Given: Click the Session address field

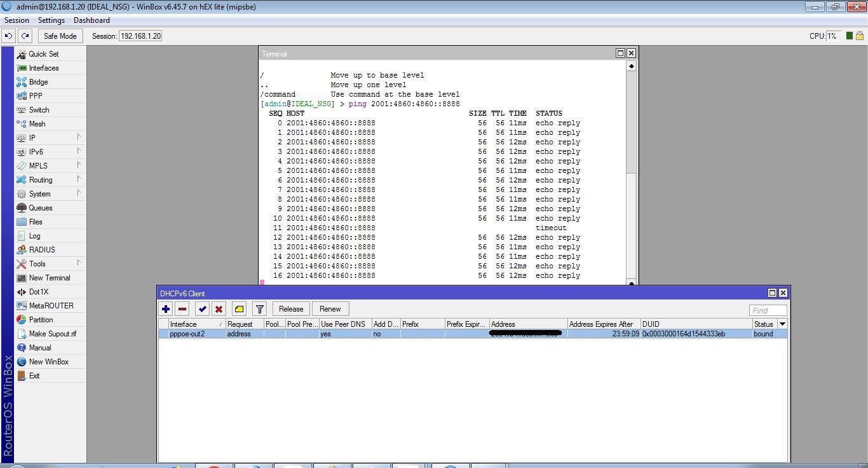Looking at the screenshot, I should (140, 36).
